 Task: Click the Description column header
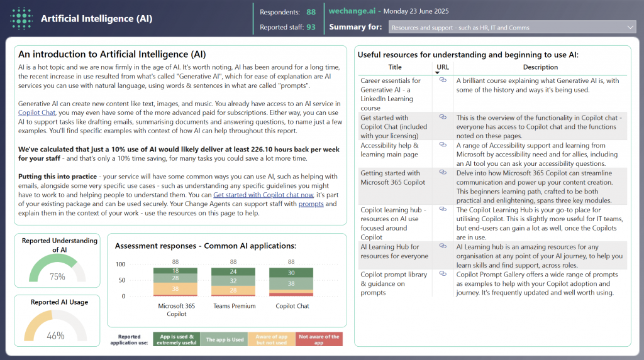coord(540,67)
